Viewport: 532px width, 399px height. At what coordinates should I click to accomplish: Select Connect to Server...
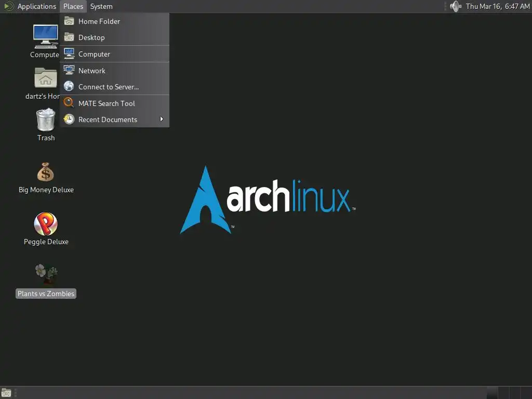[115, 87]
